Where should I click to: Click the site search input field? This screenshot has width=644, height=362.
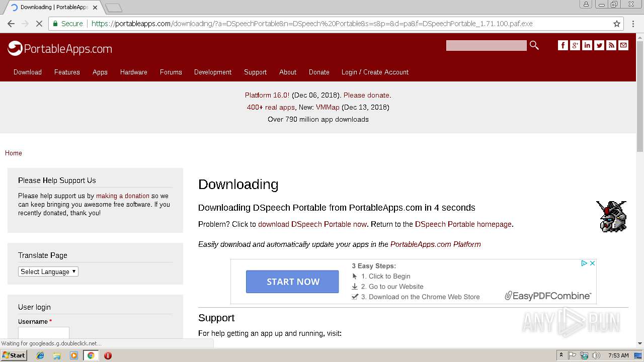pyautogui.click(x=486, y=46)
